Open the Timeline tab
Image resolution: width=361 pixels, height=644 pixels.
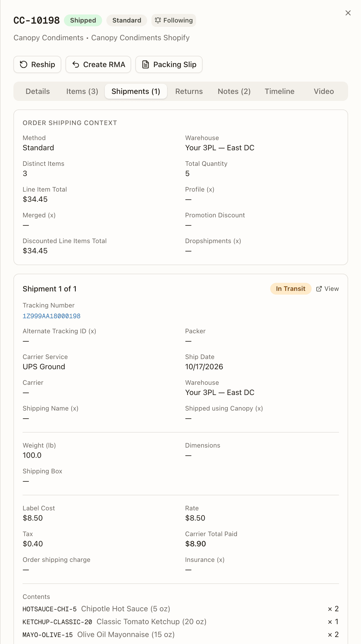pos(279,91)
